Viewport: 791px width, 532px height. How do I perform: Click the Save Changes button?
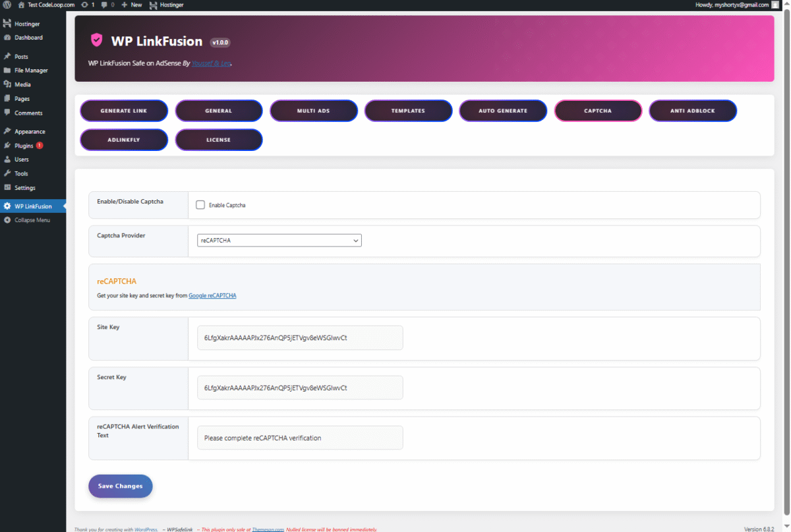[121, 486]
